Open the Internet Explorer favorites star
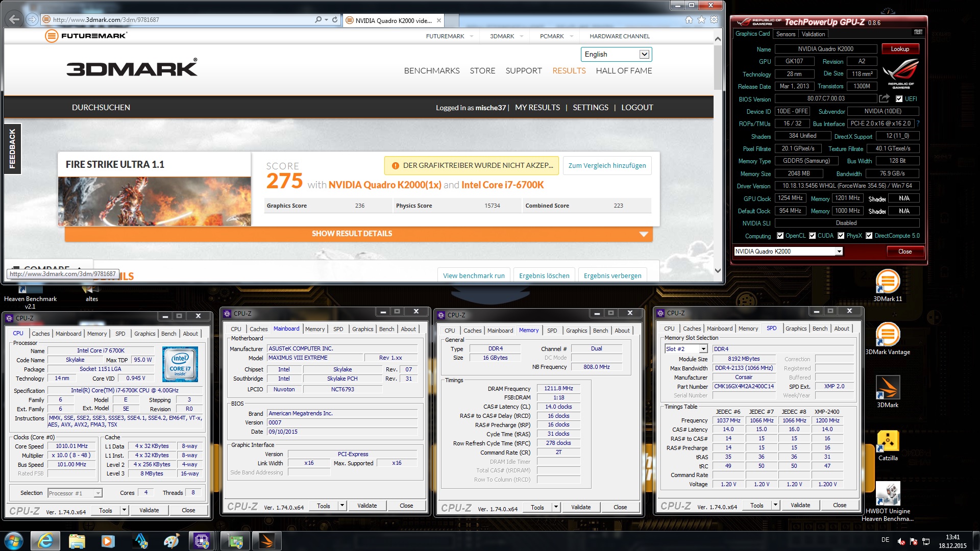Viewport: 980px width, 551px height. point(701,19)
